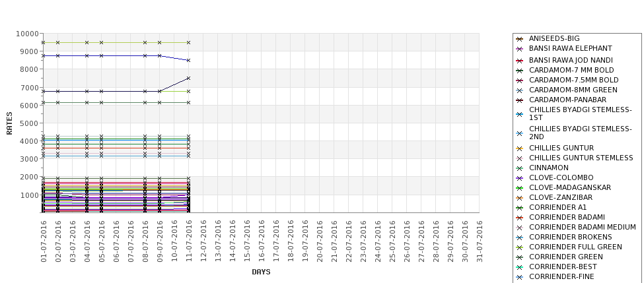Click the 7500 data point on 11-07-2016
This screenshot has width=644, height=283.
coord(188,78)
